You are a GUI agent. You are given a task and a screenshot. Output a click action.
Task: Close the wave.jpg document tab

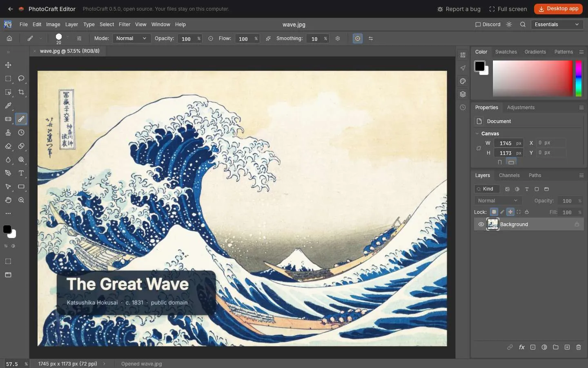click(x=35, y=51)
